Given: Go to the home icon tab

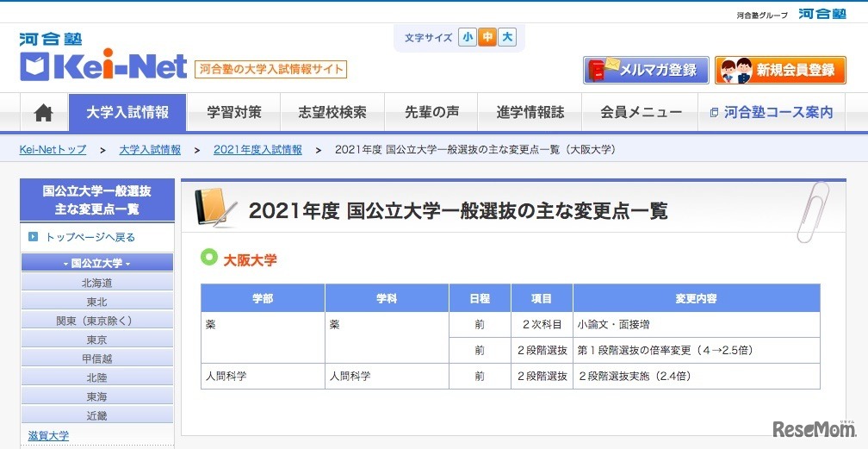Looking at the screenshot, I should [x=44, y=113].
